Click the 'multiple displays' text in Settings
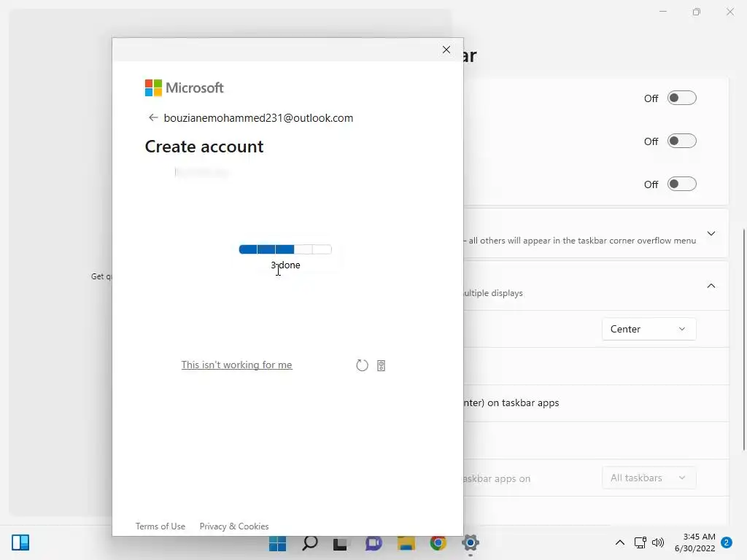Image resolution: width=747 pixels, height=560 pixels. point(494,293)
